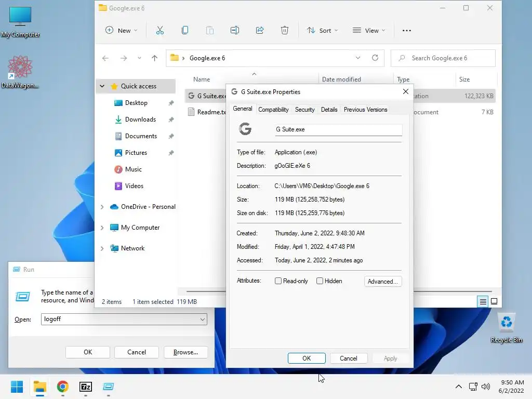Switch to the Compatibility tab
Screen dimensions: 532x399
point(273,110)
